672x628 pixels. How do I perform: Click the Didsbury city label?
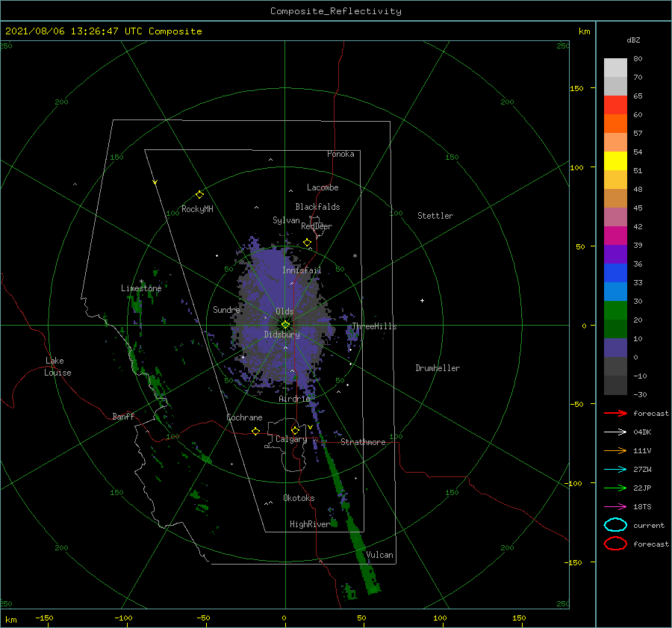(281, 335)
